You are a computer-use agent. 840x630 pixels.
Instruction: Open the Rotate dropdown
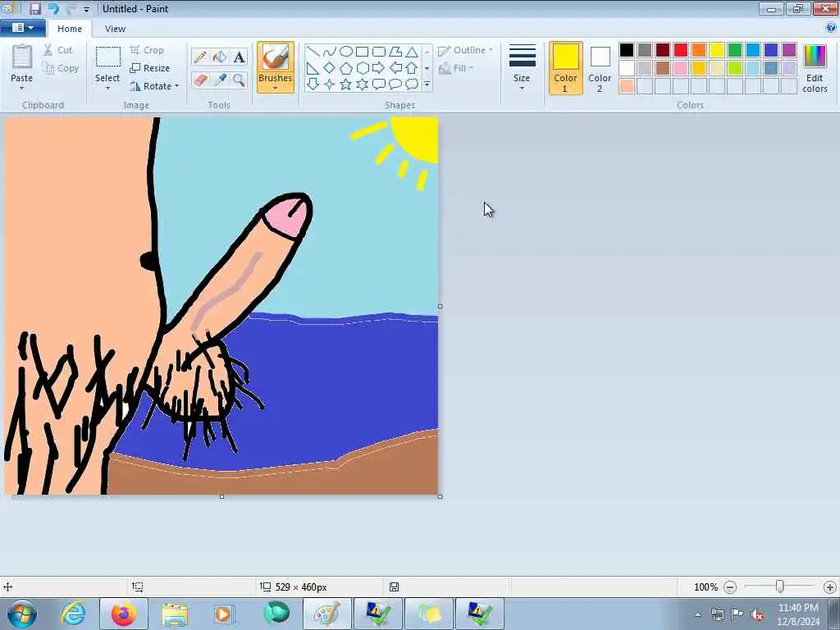click(x=154, y=86)
